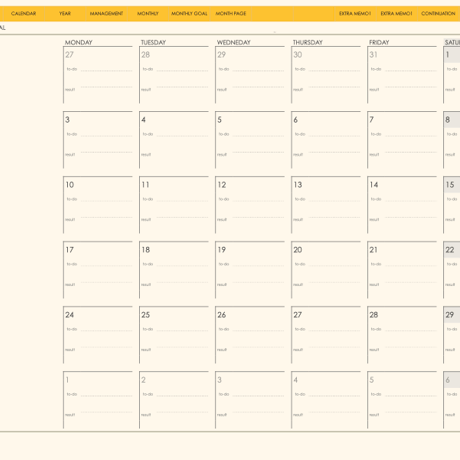This screenshot has height=460, width=460.
Task: Select date number 15
Action: pos(450,185)
